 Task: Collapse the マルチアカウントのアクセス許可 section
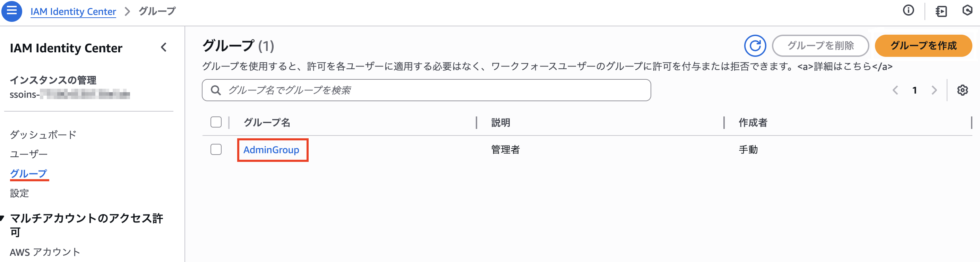(3, 218)
